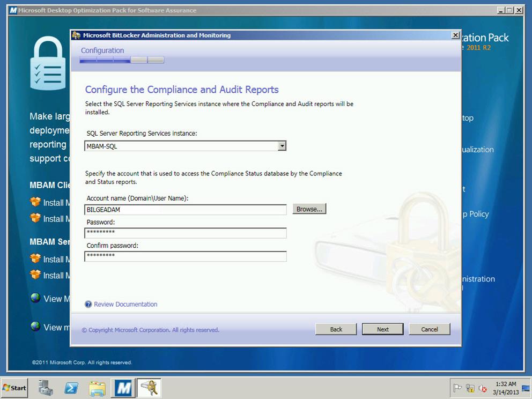The height and width of the screenshot is (399, 532).
Task: Click the muted volume icon in tray
Action: pos(482,388)
